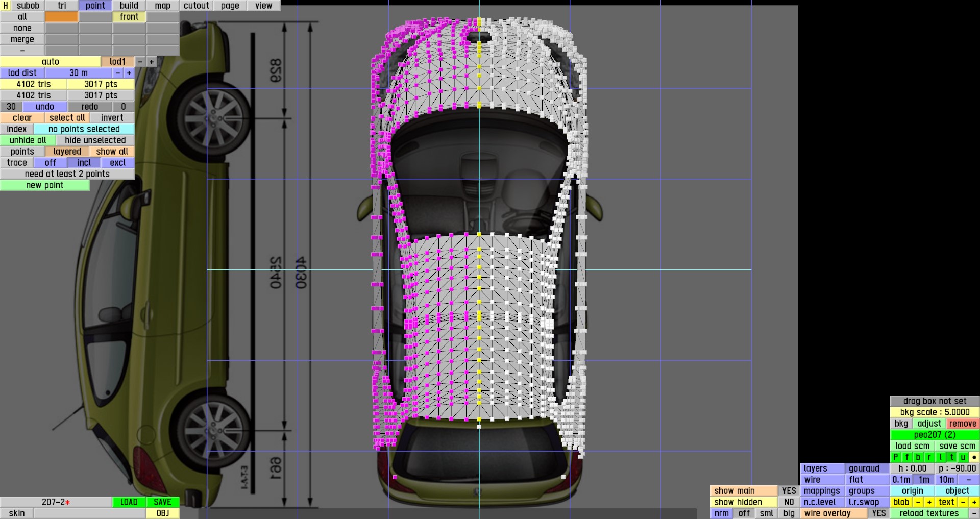Open the page tab
The image size is (980, 519).
[x=230, y=6]
